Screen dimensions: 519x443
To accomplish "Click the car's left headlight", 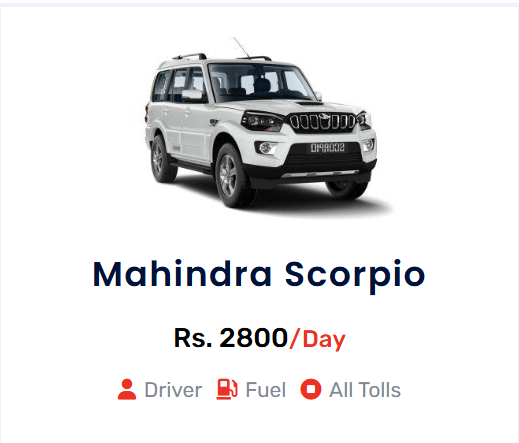I will click(263, 121).
